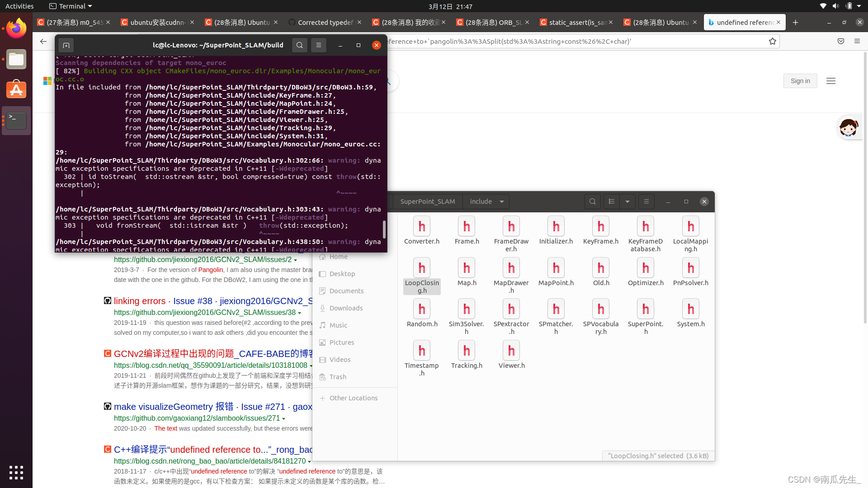Toggle the file manager list view
The image size is (868, 488).
[612, 202]
